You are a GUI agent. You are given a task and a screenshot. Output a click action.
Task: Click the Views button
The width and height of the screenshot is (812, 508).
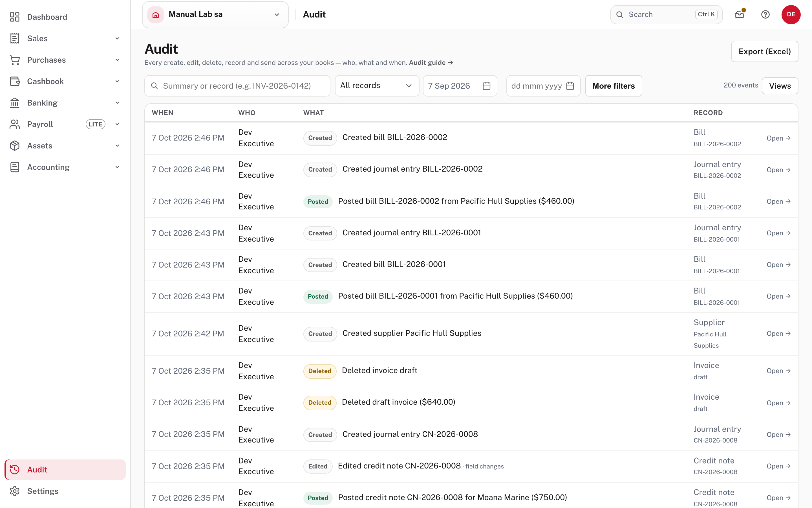tap(780, 86)
